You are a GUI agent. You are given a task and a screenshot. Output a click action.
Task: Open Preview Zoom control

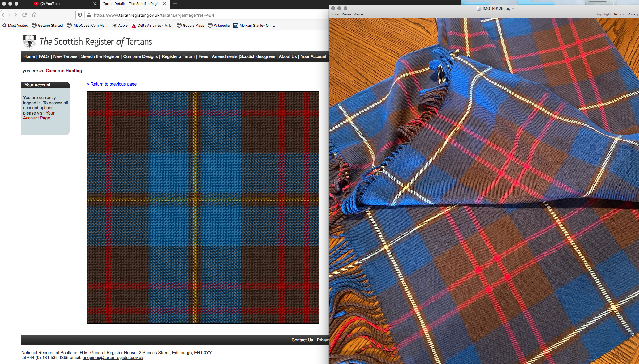click(346, 14)
